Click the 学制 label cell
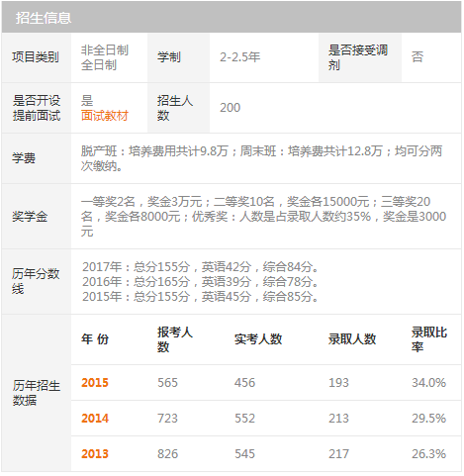The width and height of the screenshot is (464, 476). coord(178,57)
